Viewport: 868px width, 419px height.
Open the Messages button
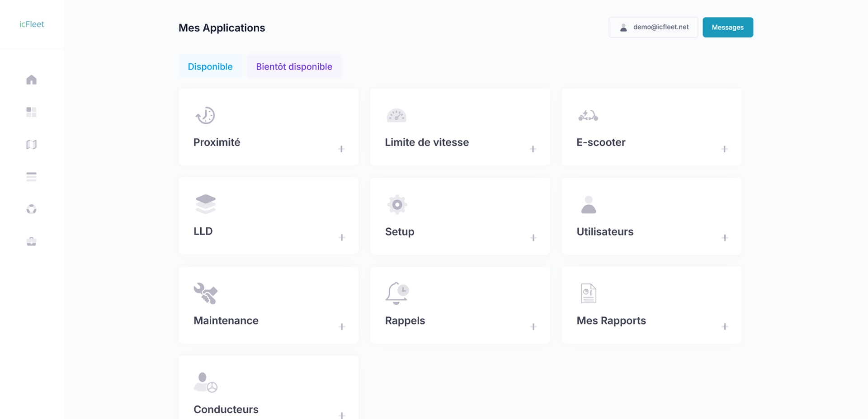tap(727, 28)
